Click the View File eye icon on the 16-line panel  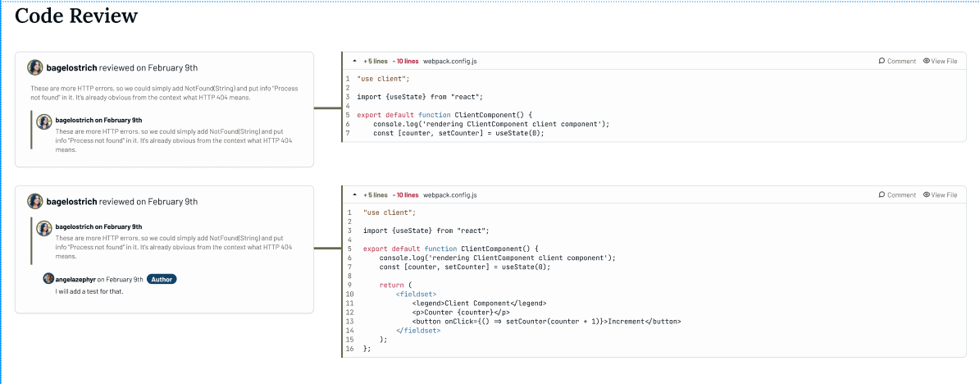pos(926,195)
